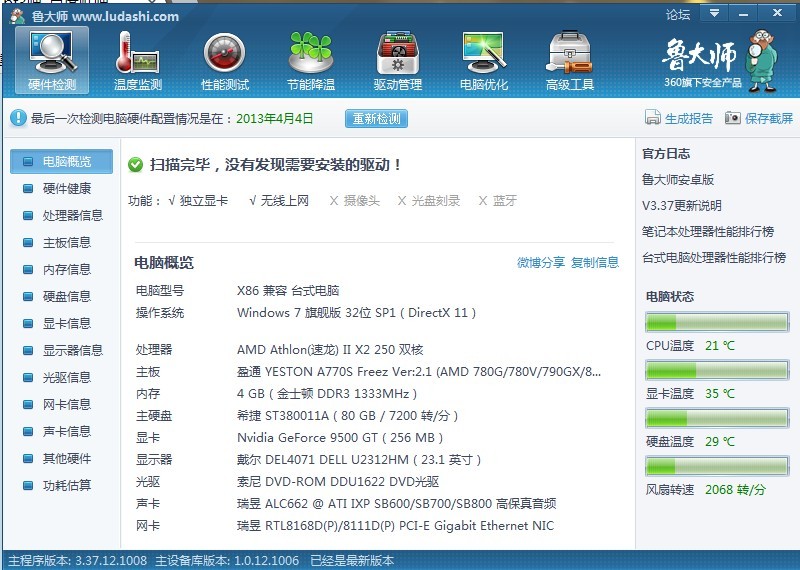
Task: Click the 保存截屏 link
Action: [769, 118]
